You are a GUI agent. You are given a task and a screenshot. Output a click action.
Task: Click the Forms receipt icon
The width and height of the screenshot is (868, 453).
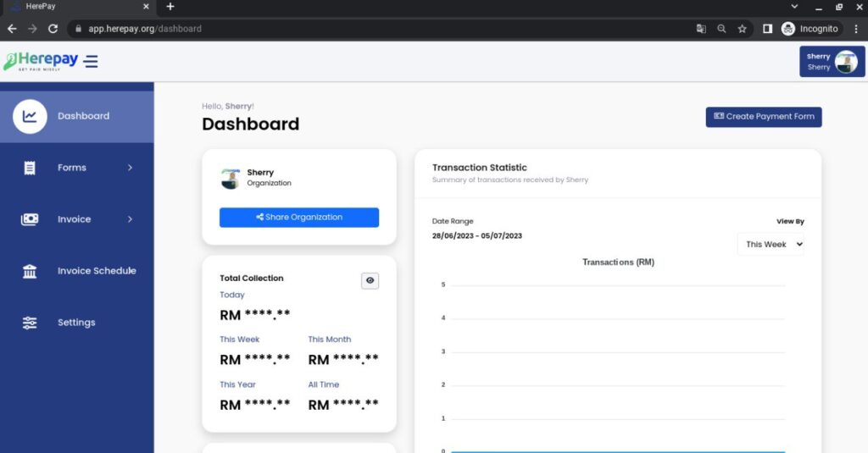coord(30,168)
